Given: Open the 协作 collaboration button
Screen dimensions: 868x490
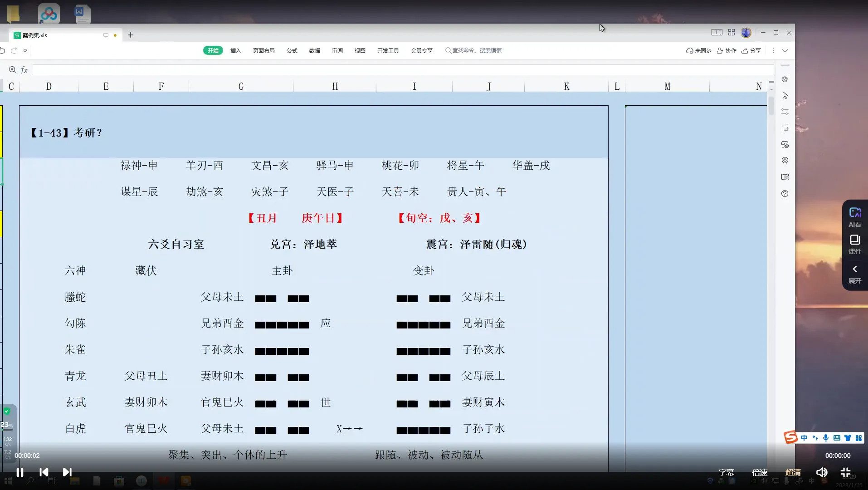Looking at the screenshot, I should coord(727,50).
